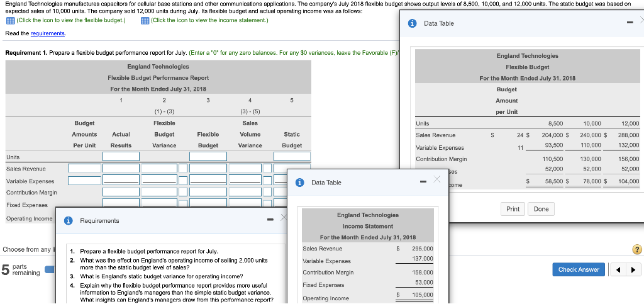Click the info icon in Flexible Budget Data Table header
The height and width of the screenshot is (304, 644).
413,23
